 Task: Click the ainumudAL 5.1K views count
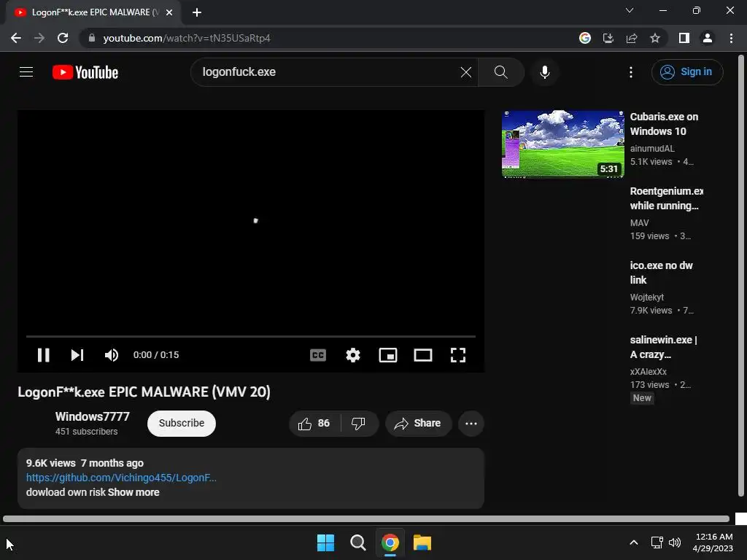tap(651, 162)
